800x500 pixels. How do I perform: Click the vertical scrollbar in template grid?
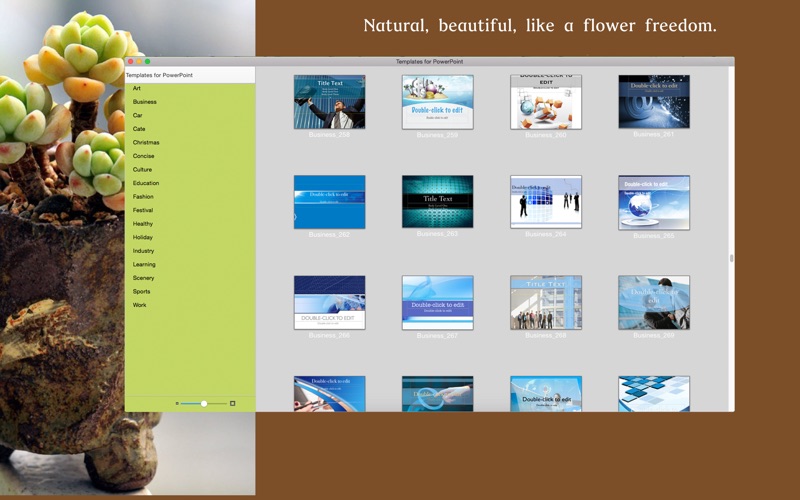click(x=731, y=257)
